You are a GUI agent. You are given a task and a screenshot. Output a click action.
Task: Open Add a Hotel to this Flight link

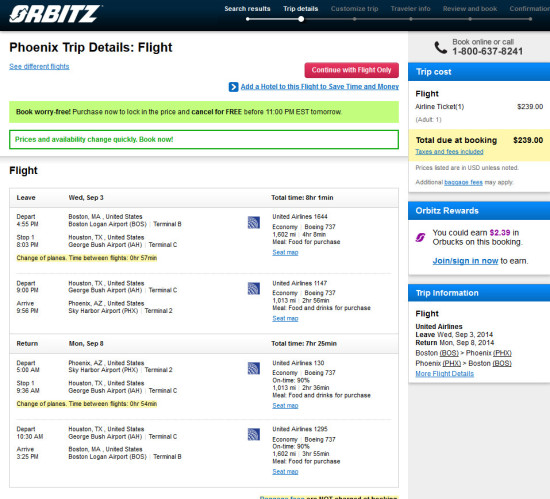(x=320, y=87)
